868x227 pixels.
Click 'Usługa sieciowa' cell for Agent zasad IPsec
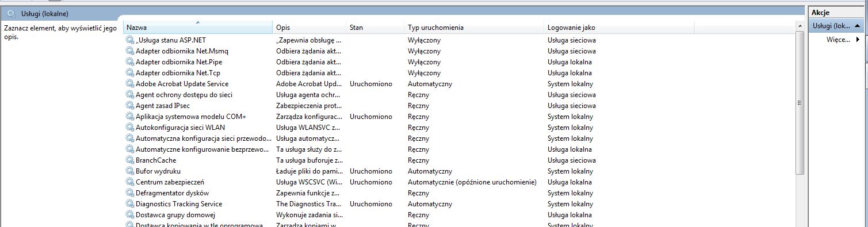click(572, 106)
